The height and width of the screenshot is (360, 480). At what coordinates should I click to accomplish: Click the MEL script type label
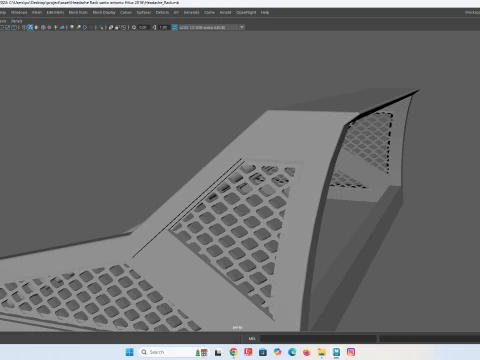coord(252,339)
